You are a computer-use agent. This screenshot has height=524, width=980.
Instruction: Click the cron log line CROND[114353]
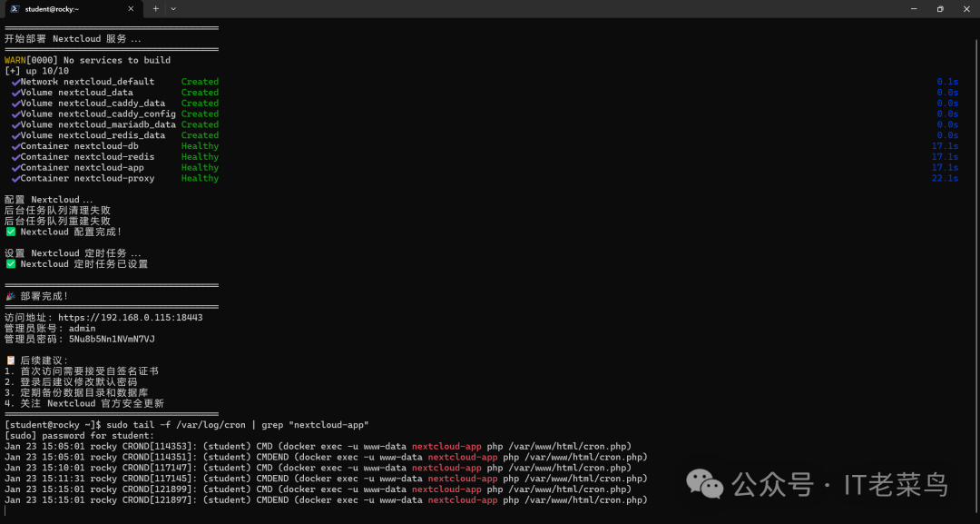[318, 446]
